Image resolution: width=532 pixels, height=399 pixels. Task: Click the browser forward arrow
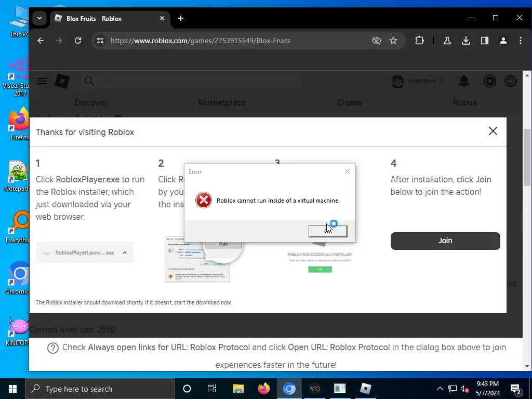tap(59, 41)
